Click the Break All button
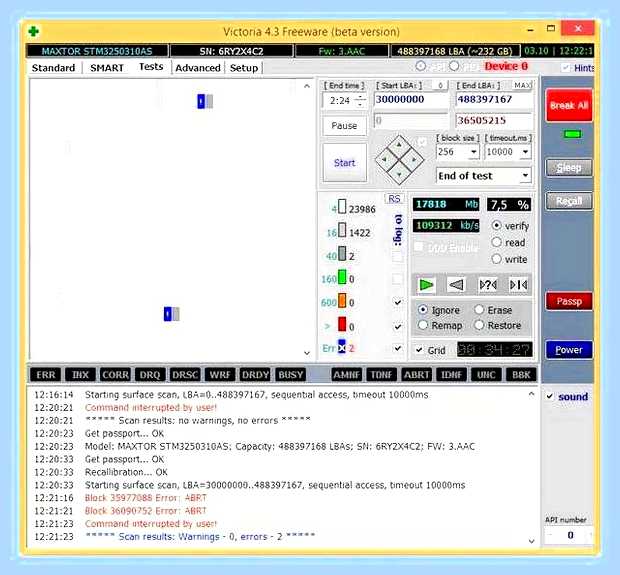Screen dimensions: 620x575 569,106
